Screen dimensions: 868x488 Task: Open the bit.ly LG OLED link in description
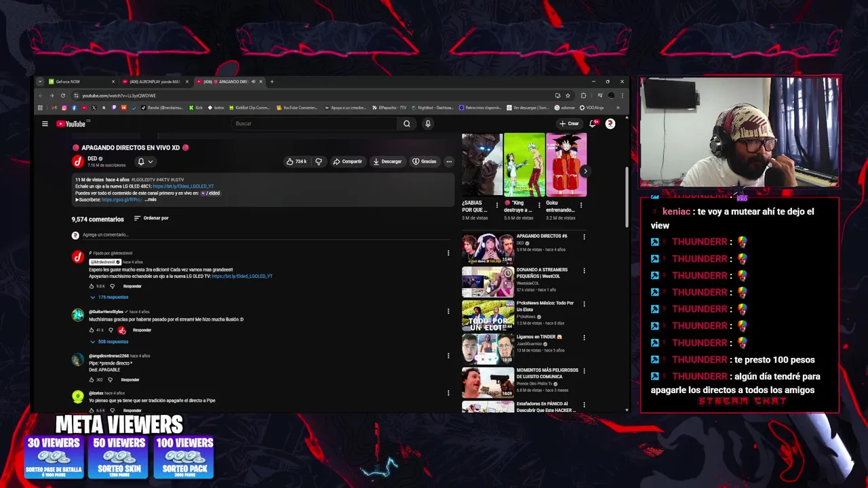183,186
